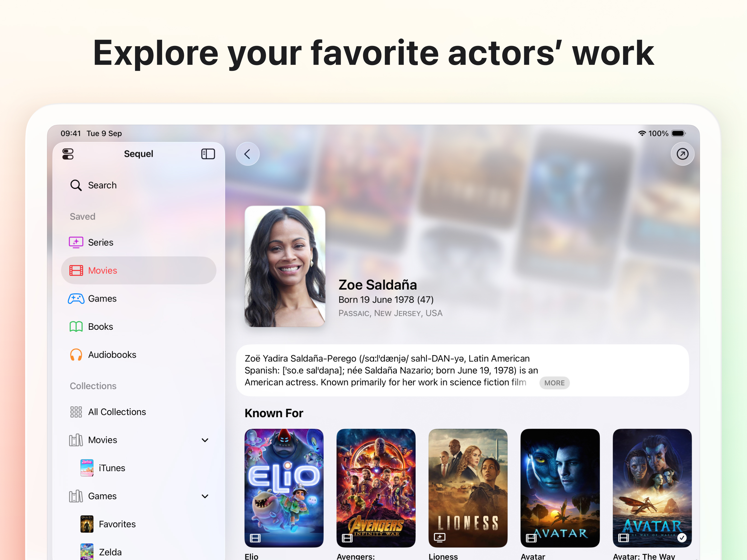Open the settings toggles icon beside Sequel

(68, 154)
